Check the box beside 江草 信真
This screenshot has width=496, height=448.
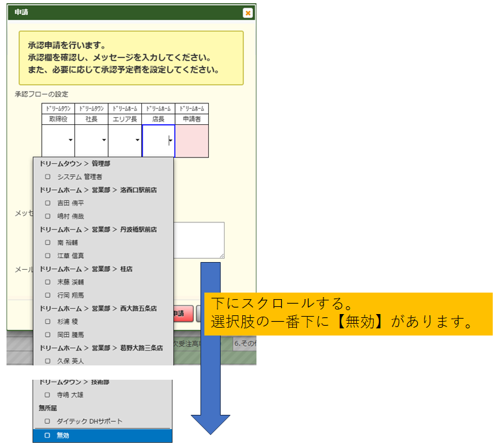[x=48, y=256]
